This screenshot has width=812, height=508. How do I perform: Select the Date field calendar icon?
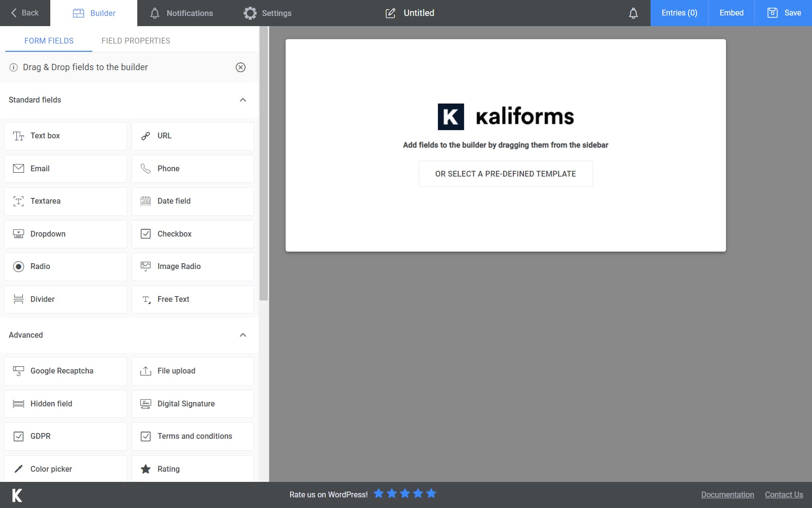(x=145, y=201)
